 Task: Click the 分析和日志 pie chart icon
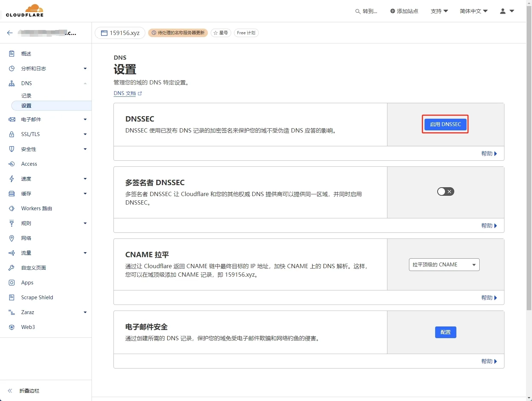pyautogui.click(x=12, y=69)
